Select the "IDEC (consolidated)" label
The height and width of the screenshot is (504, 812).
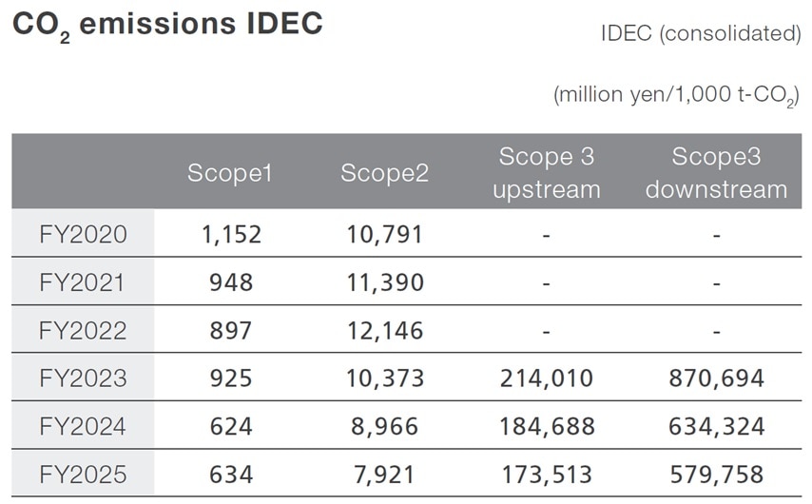(x=701, y=34)
